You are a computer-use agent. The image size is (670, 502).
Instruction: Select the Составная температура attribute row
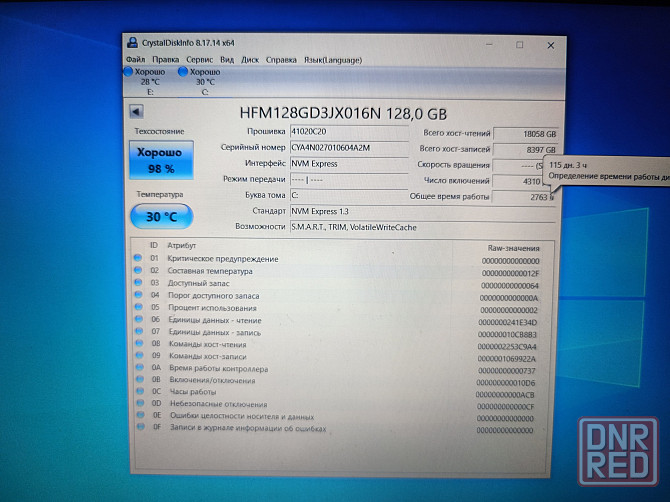tap(336, 272)
